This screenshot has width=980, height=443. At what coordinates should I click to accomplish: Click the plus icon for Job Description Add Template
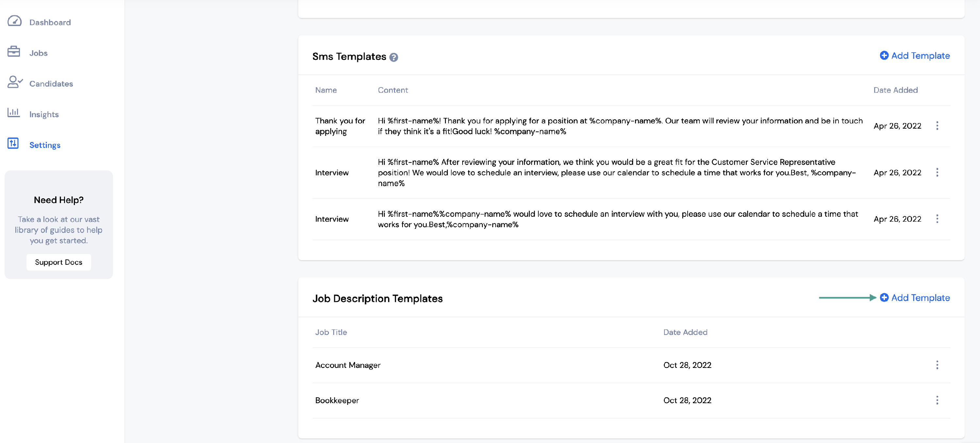click(884, 298)
